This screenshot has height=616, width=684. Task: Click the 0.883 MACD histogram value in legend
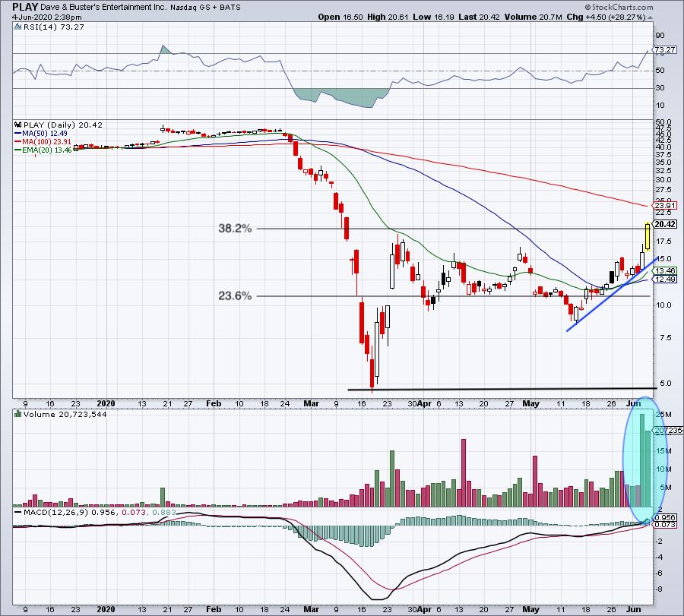pyautogui.click(x=164, y=512)
